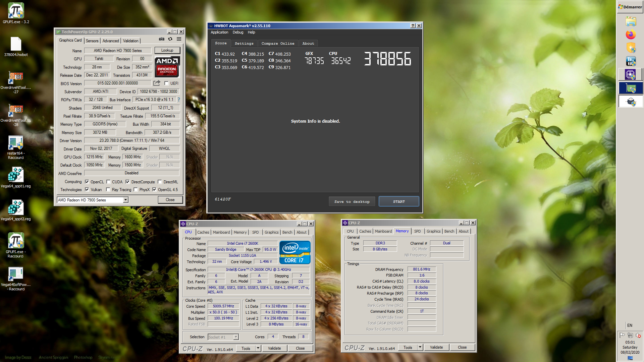The width and height of the screenshot is (644, 362).
Task: Toggle the OpenCL checkbox
Action: tap(87, 182)
